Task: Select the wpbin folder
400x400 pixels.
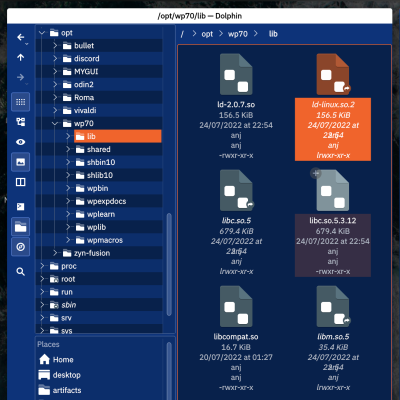Action: pos(92,188)
